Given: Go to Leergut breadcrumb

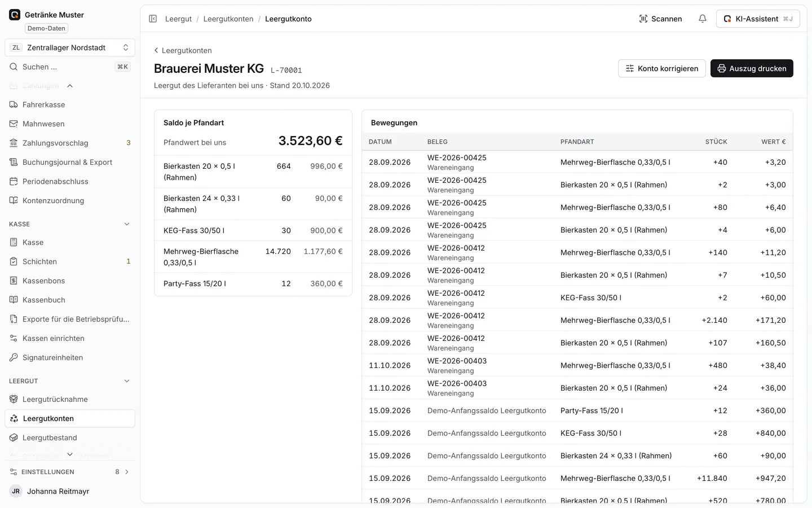Looking at the screenshot, I should pyautogui.click(x=178, y=19).
